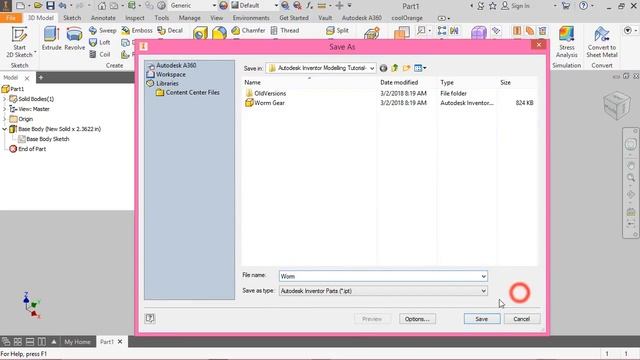This screenshot has width=640, height=360.
Task: Click the Save button
Action: pos(482,319)
